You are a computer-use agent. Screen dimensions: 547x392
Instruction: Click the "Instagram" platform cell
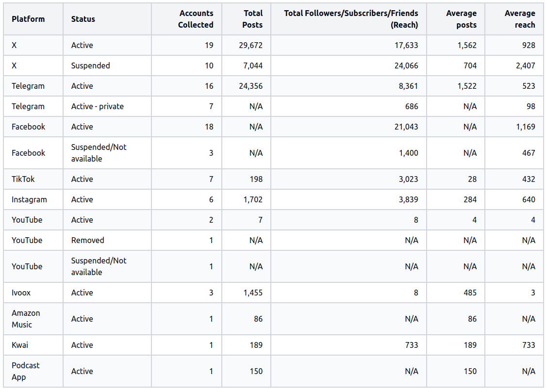coord(29,199)
